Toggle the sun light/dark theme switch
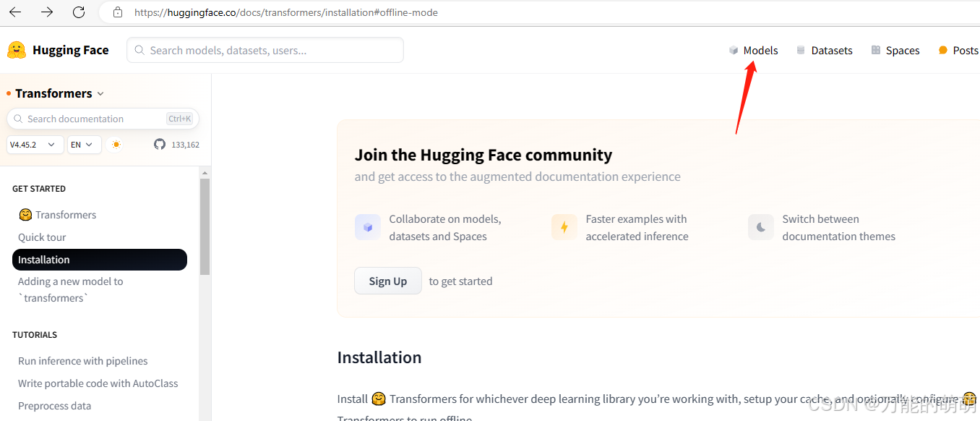The image size is (980, 421). [x=116, y=145]
